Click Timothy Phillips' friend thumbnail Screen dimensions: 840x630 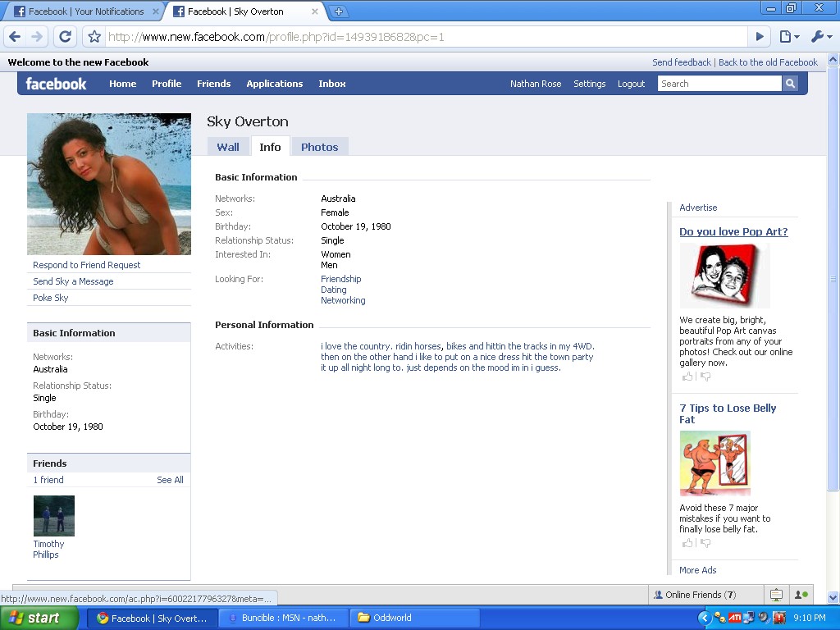pos(54,515)
